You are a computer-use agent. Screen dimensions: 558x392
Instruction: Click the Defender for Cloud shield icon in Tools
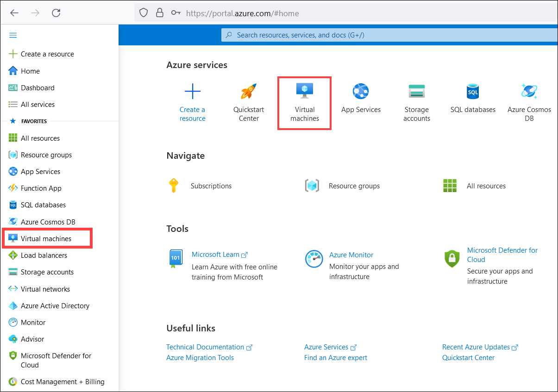452,259
